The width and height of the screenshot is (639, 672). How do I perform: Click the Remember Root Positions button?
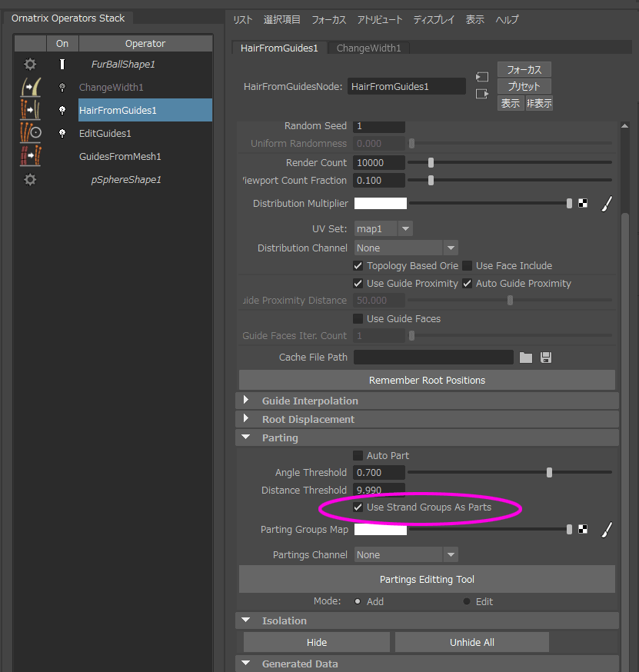(427, 380)
